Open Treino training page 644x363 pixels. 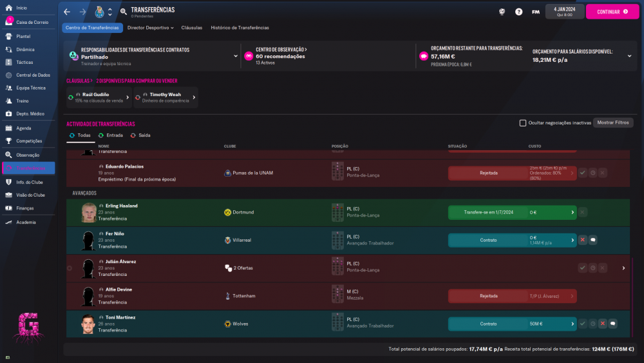22,101
